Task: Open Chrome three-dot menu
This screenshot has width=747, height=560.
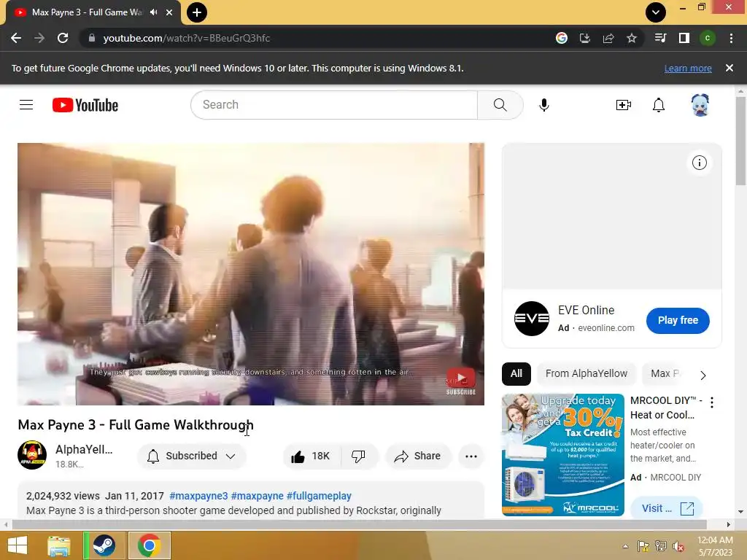Action: tap(731, 38)
